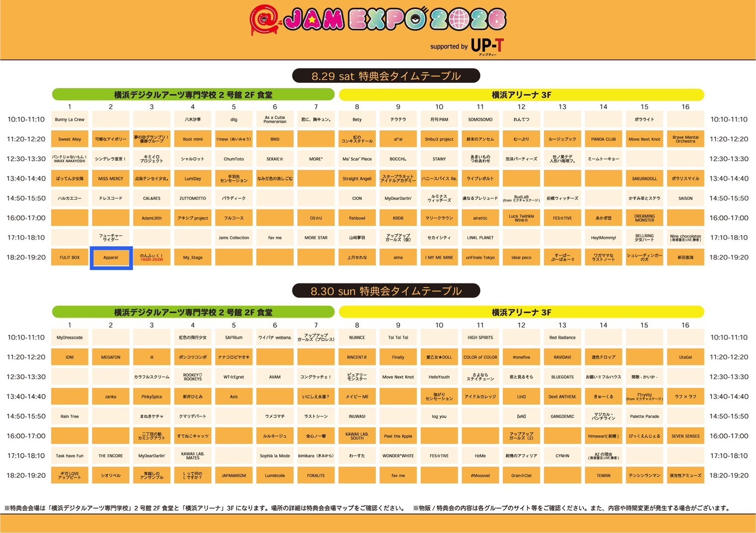Select the AdamLilith cell
The width and height of the screenshot is (756, 533).
[x=152, y=218]
